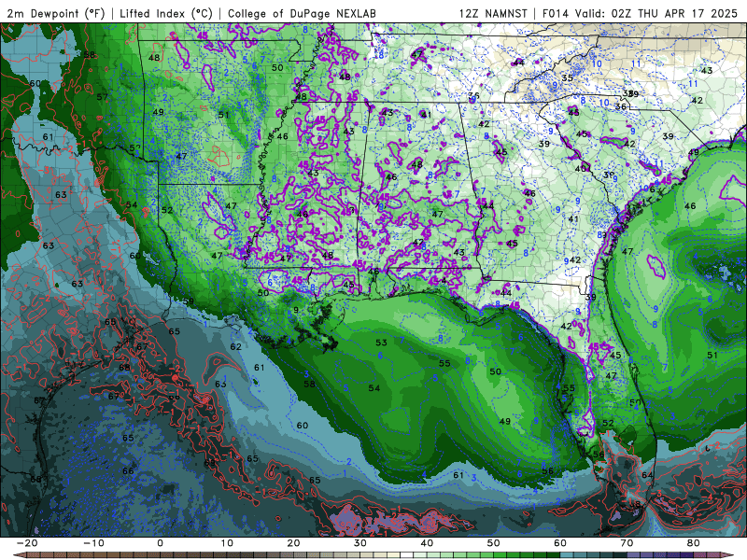747x560 pixels.
Task: Click the dewpoint value 53 in the northern Gulf
Action: tap(381, 343)
